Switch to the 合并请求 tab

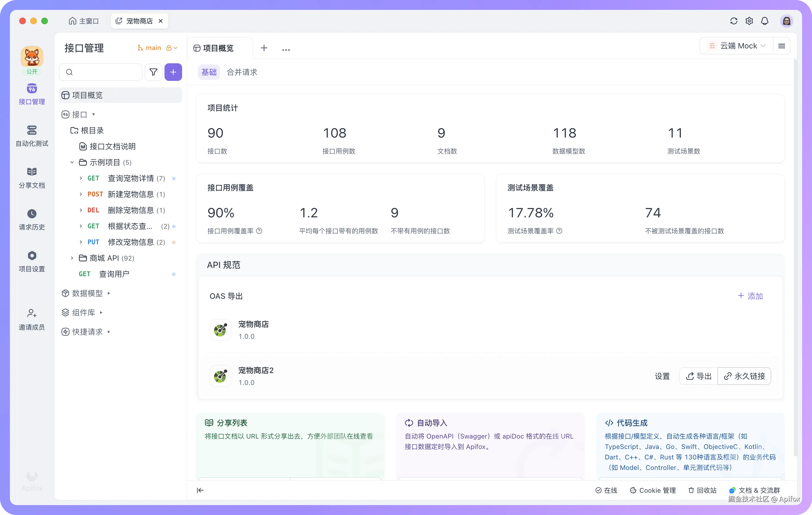pyautogui.click(x=242, y=72)
